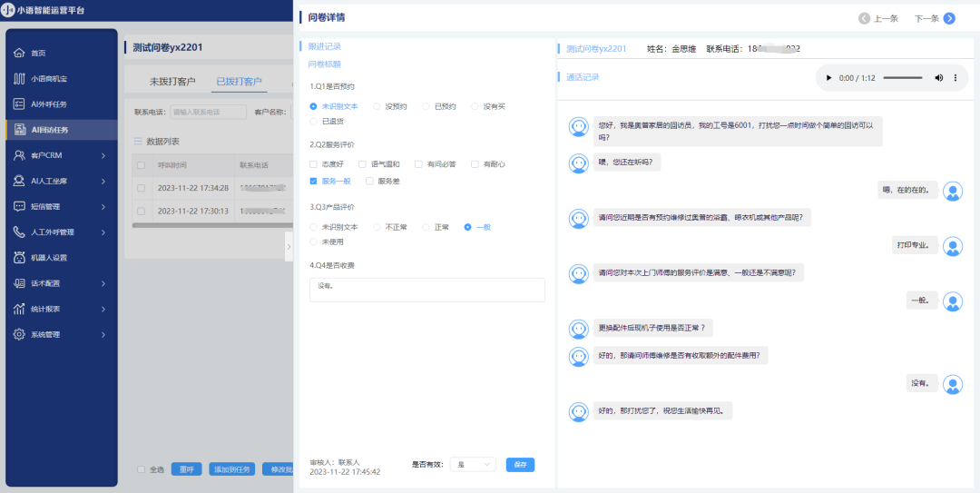Click the 保存 button

tap(520, 465)
